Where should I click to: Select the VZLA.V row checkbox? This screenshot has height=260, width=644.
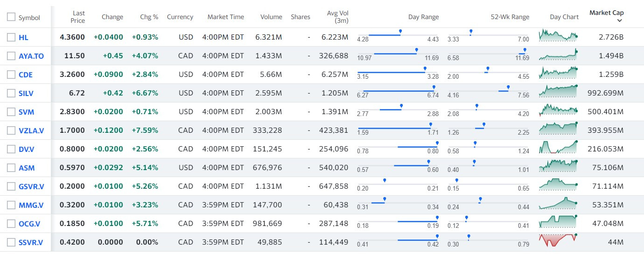[x=11, y=130]
